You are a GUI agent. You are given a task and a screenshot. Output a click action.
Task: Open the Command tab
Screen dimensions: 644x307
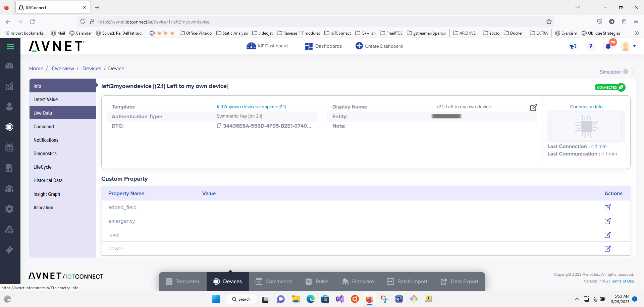[x=63, y=127]
